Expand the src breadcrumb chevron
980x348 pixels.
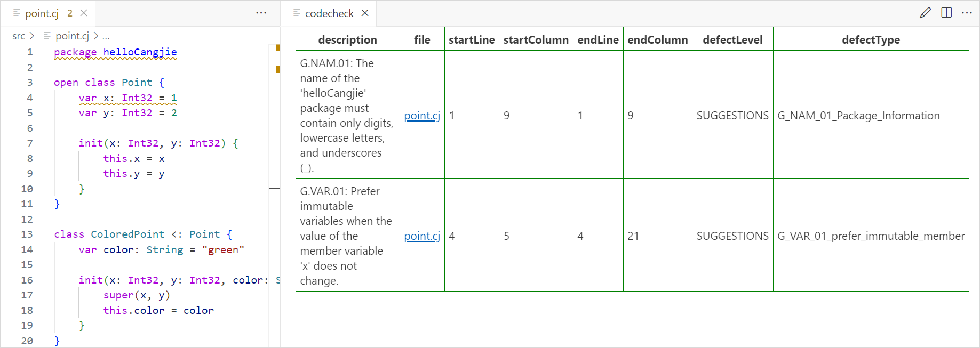pyautogui.click(x=32, y=36)
